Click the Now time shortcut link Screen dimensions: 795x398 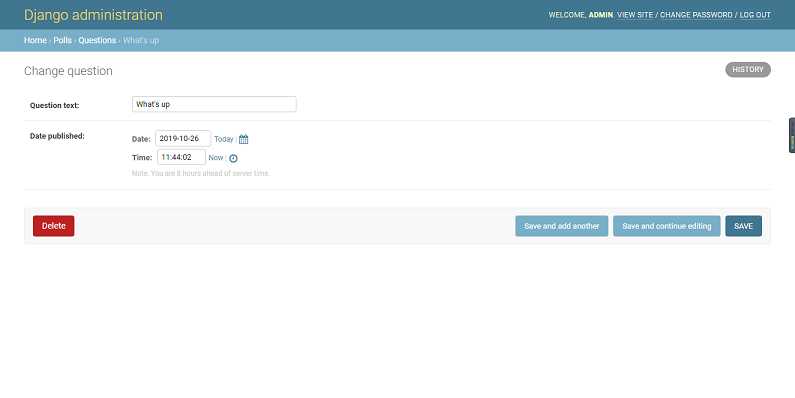click(x=215, y=158)
